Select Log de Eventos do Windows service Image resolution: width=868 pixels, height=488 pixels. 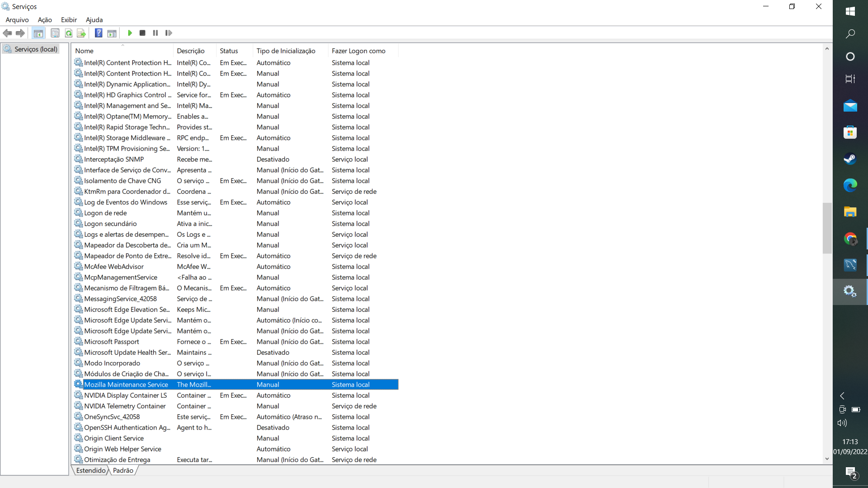point(236,202)
